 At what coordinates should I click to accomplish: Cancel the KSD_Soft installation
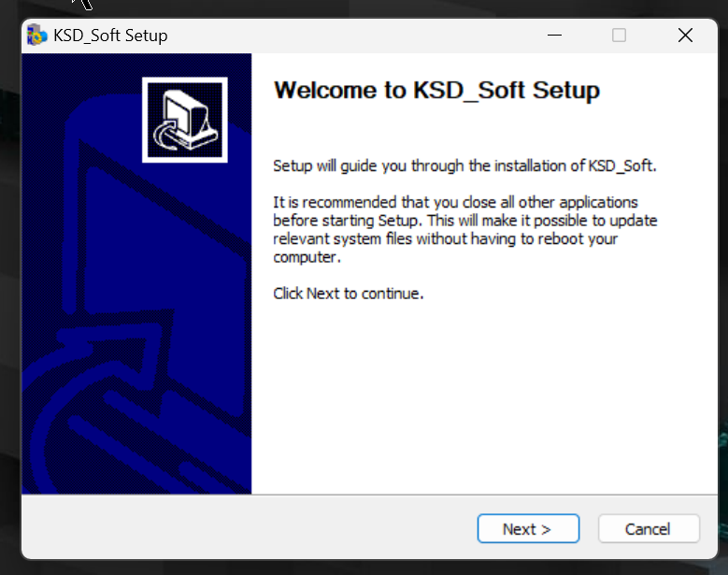[649, 528]
